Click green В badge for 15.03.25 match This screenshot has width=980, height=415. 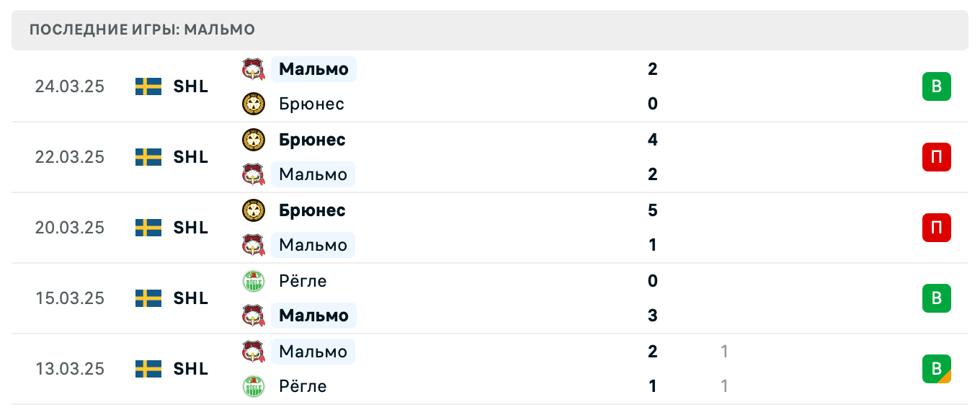click(x=936, y=298)
